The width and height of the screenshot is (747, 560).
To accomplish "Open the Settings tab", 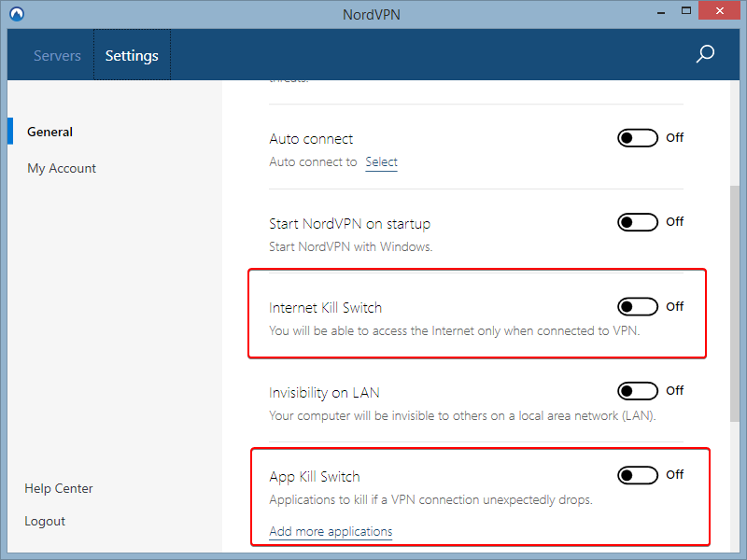I will point(132,56).
